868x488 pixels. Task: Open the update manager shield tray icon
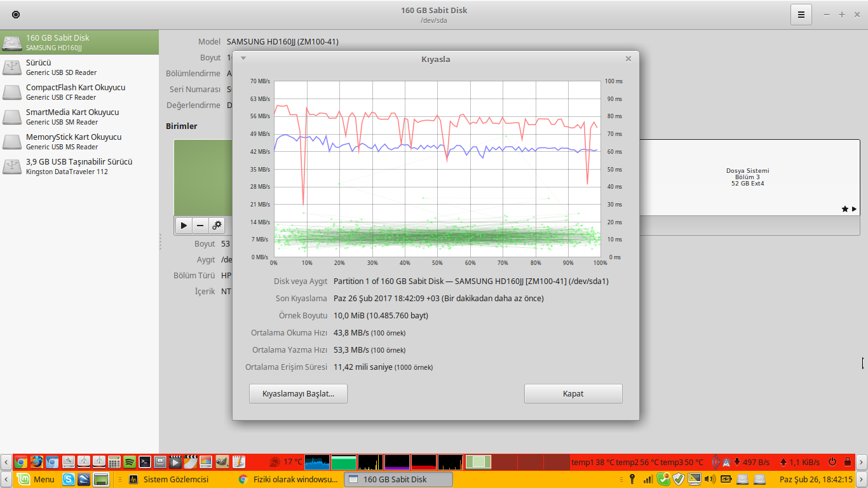[679, 479]
